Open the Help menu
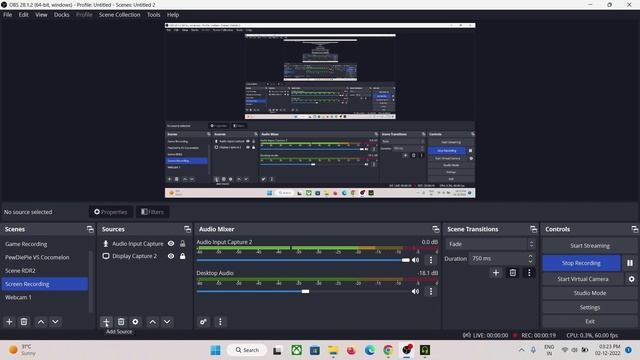 (x=173, y=15)
